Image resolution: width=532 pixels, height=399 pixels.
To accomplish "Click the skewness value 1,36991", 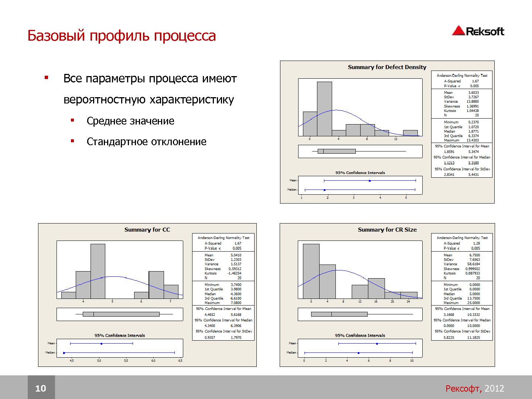I will coord(473,106).
